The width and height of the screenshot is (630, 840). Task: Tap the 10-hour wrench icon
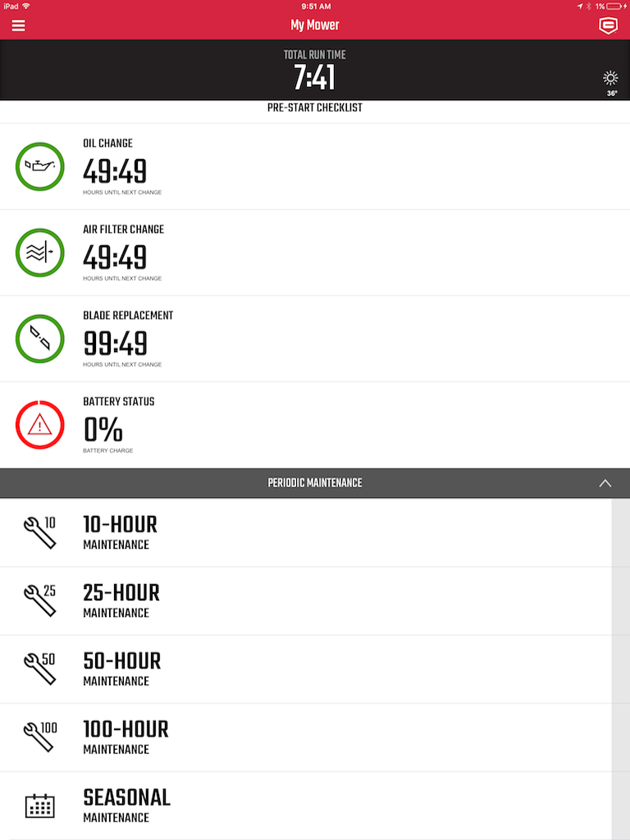coord(39,532)
